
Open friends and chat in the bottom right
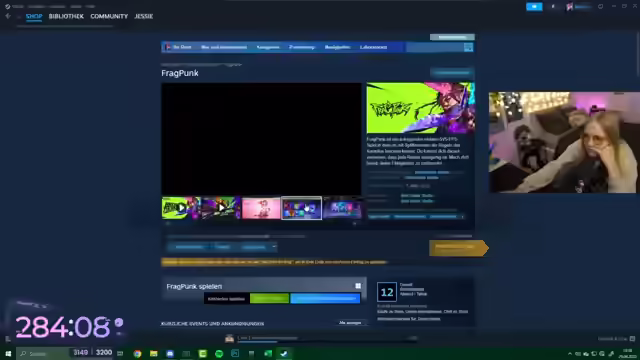click(x=616, y=339)
